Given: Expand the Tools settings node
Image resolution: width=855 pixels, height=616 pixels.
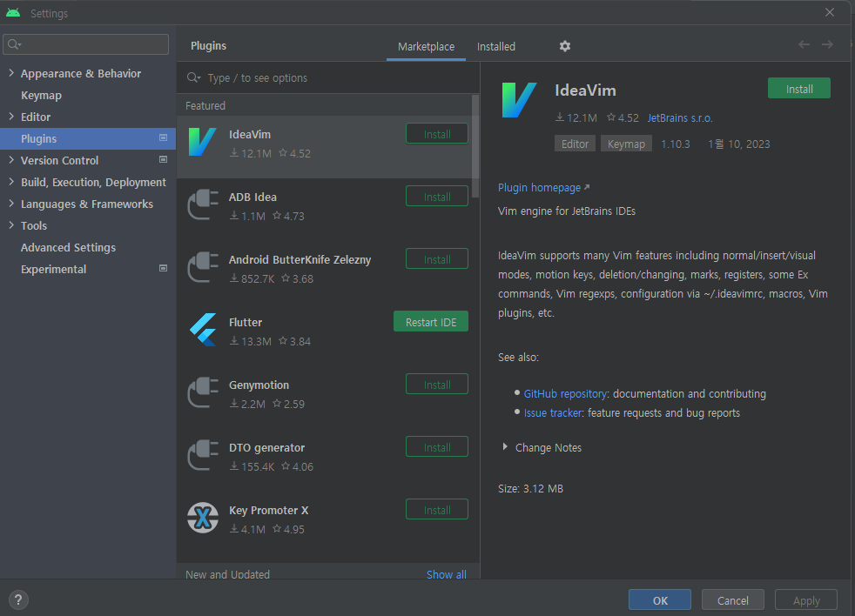Looking at the screenshot, I should (11, 225).
